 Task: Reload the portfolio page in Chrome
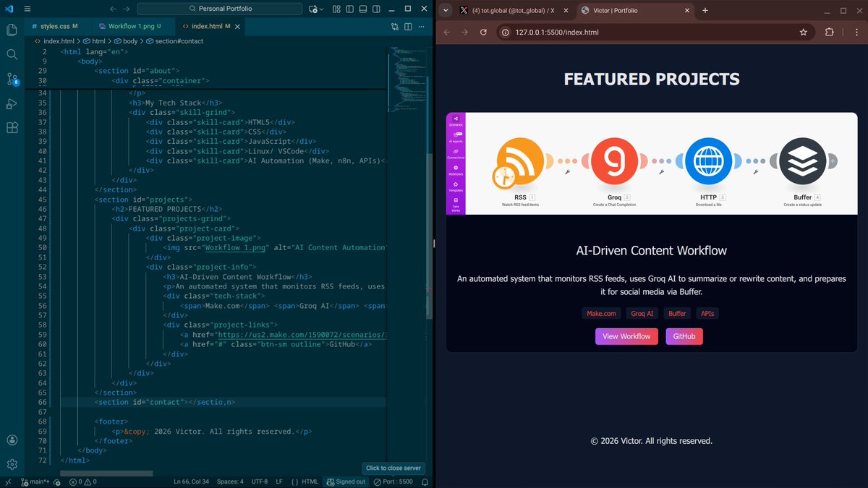tap(482, 33)
